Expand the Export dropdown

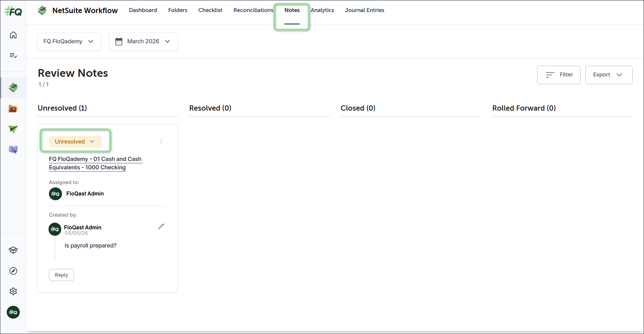(x=609, y=75)
